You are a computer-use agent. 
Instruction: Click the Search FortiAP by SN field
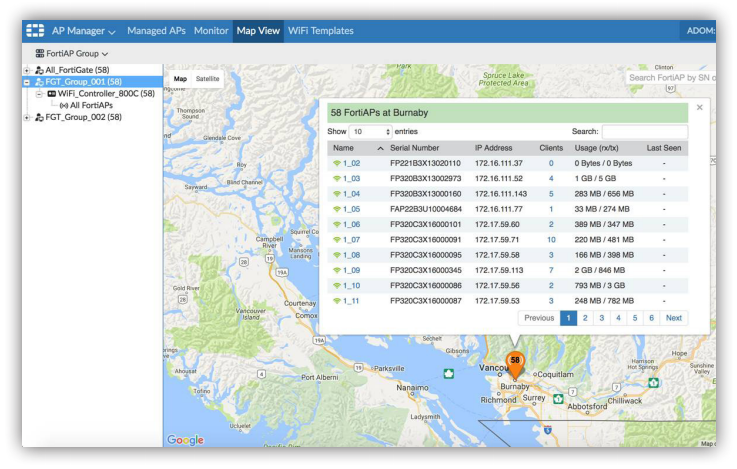[x=671, y=78]
